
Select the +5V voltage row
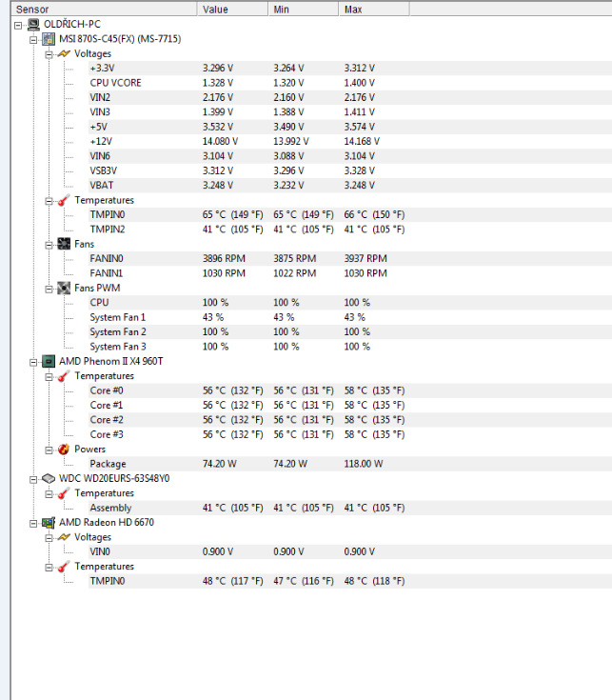click(350, 127)
